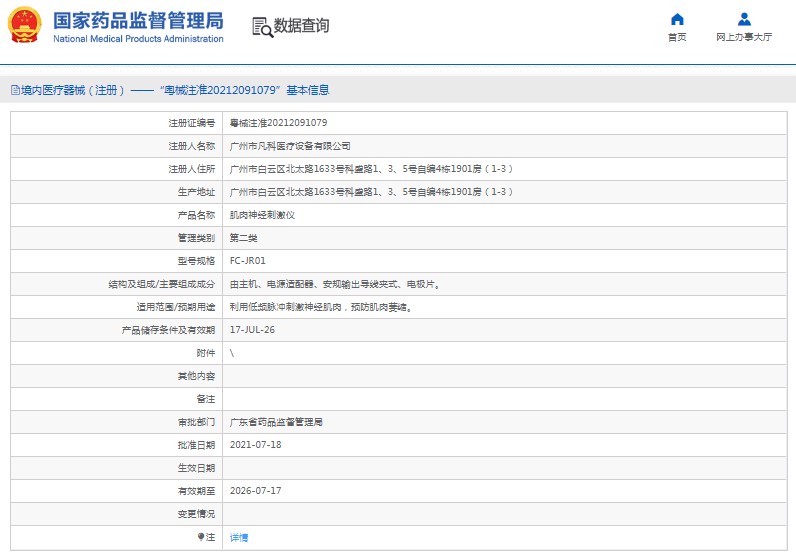Click the national emblem logo
Image resolution: width=796 pixels, height=556 pixels.
click(x=24, y=25)
